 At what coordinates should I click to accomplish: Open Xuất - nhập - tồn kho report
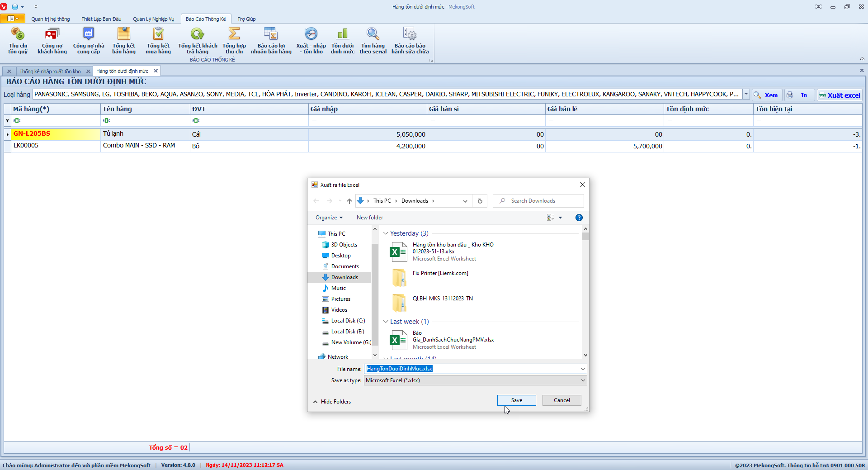pyautogui.click(x=311, y=41)
